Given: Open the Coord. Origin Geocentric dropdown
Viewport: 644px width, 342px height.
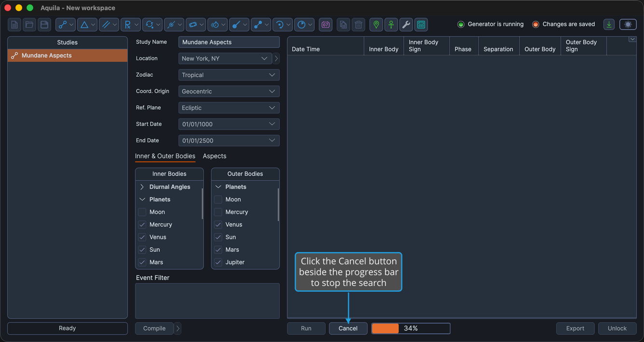Looking at the screenshot, I should pos(229,91).
